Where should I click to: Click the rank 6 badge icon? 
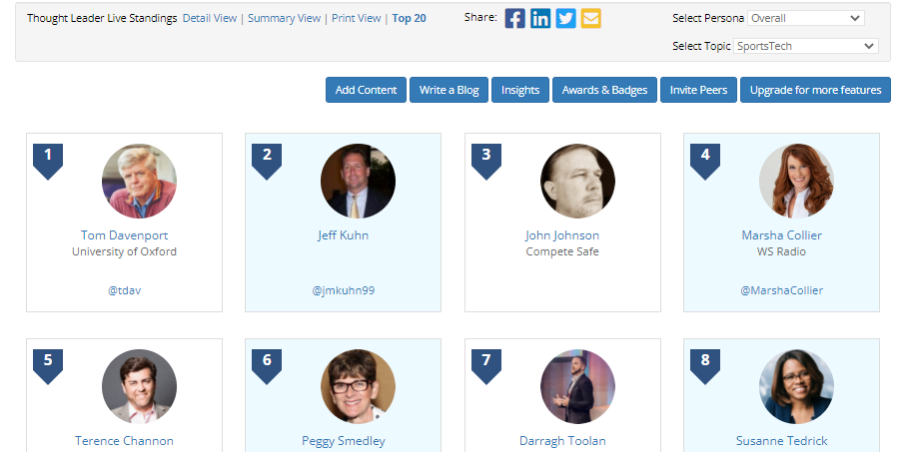pyautogui.click(x=267, y=365)
